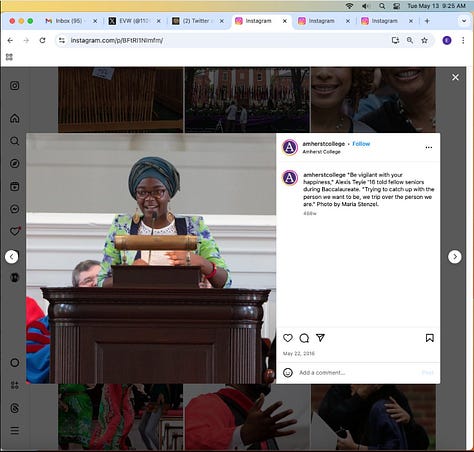Click the Post comment button
This screenshot has height=452, width=474.
pyautogui.click(x=428, y=372)
